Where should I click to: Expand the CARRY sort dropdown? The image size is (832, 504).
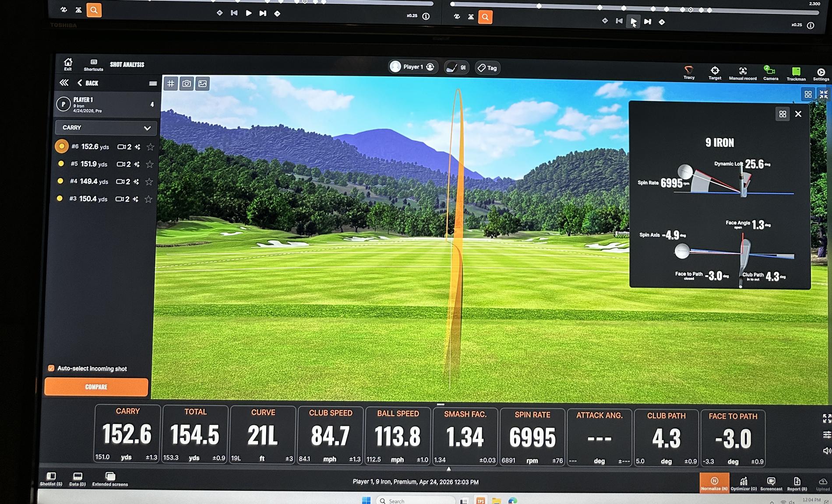(x=106, y=128)
